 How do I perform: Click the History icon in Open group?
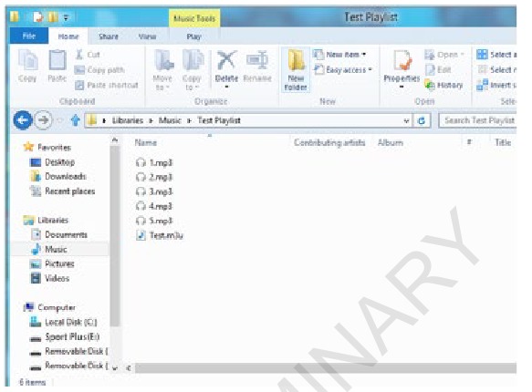tap(430, 85)
